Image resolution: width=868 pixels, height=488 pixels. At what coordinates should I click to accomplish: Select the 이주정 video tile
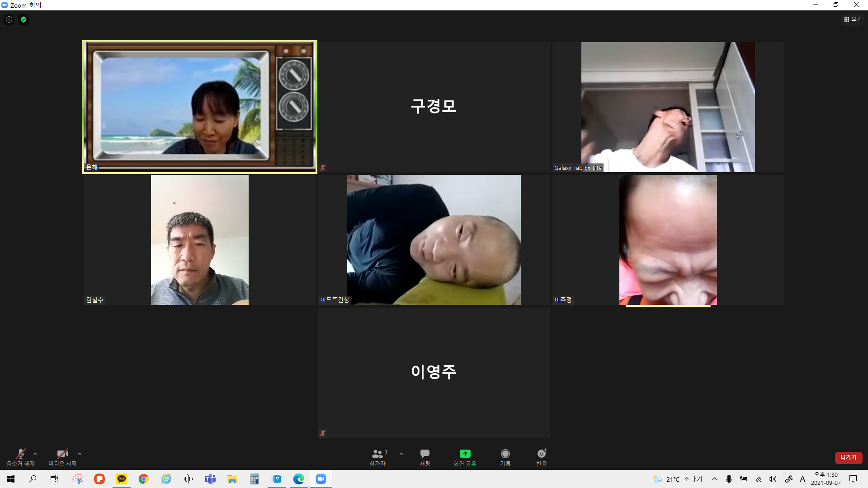(x=668, y=240)
